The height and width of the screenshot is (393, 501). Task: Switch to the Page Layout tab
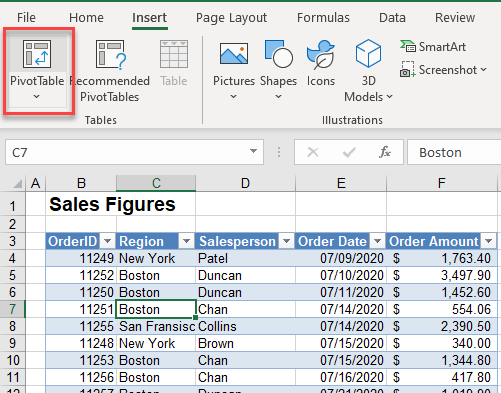(231, 18)
